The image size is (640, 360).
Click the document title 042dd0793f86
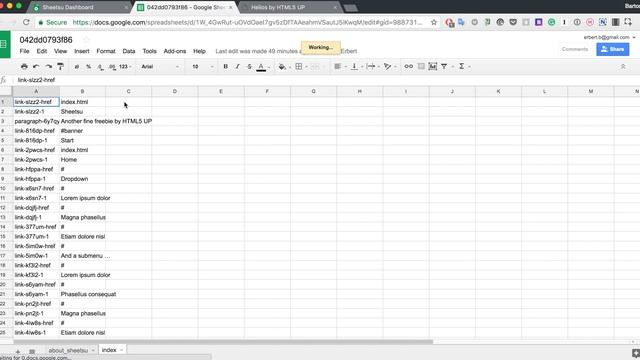[x=46, y=40]
